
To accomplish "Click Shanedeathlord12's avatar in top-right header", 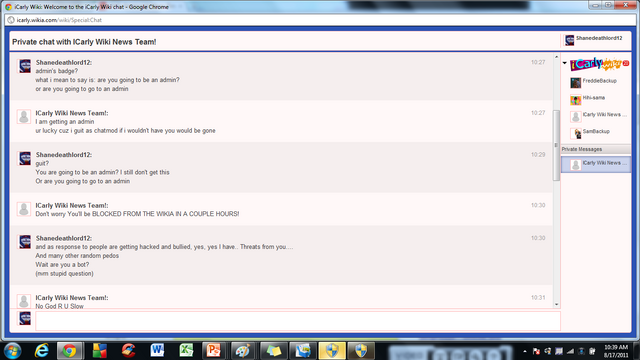I will pos(569,40).
